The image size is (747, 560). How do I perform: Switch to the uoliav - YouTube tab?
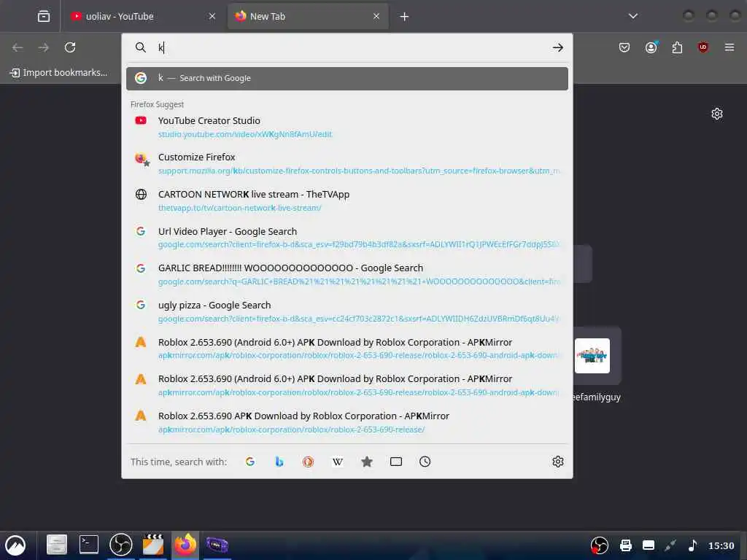pyautogui.click(x=143, y=16)
